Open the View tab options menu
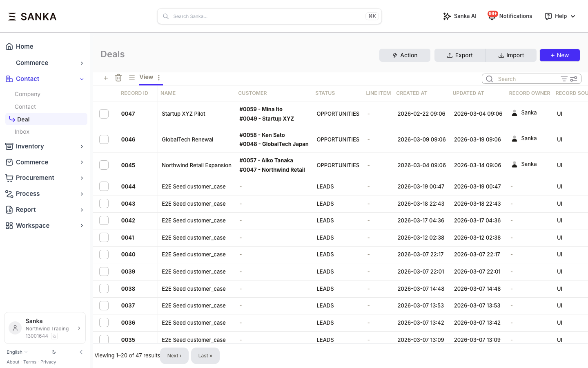The height and width of the screenshot is (368, 588). click(x=159, y=77)
